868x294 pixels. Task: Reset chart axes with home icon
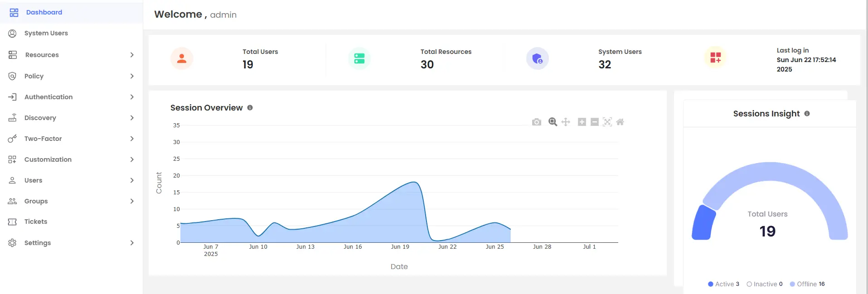coord(620,122)
